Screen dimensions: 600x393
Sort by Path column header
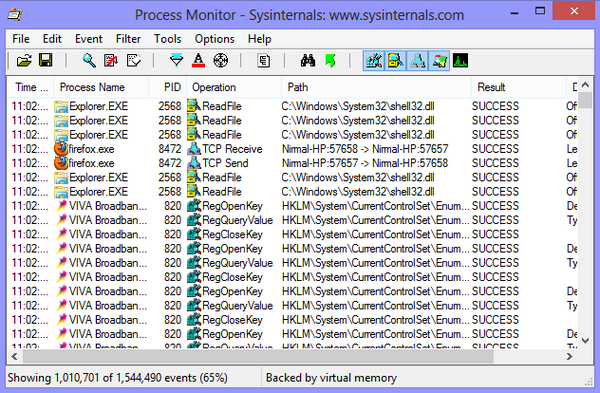tap(377, 87)
